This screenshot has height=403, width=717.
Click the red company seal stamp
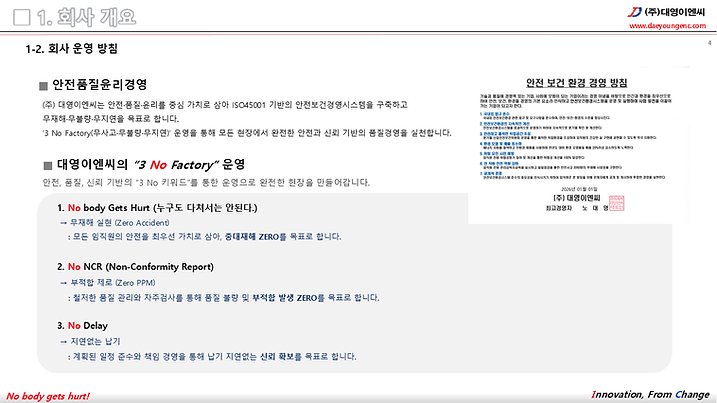click(616, 203)
